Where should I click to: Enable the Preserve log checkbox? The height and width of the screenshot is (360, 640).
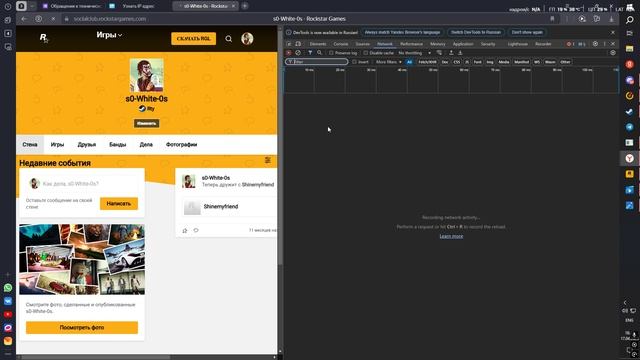pos(331,53)
